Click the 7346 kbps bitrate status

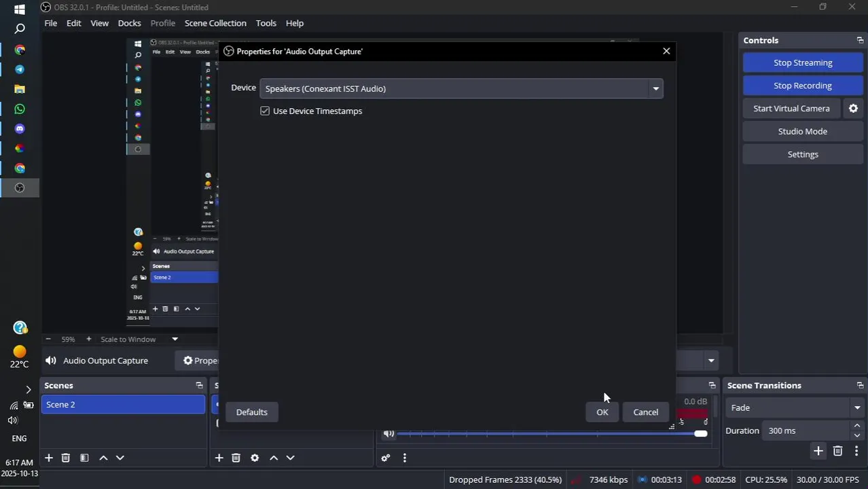609,480
